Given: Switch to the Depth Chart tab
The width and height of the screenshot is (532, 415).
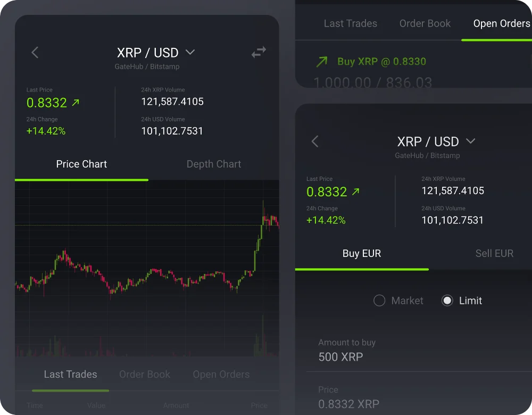Looking at the screenshot, I should 214,164.
